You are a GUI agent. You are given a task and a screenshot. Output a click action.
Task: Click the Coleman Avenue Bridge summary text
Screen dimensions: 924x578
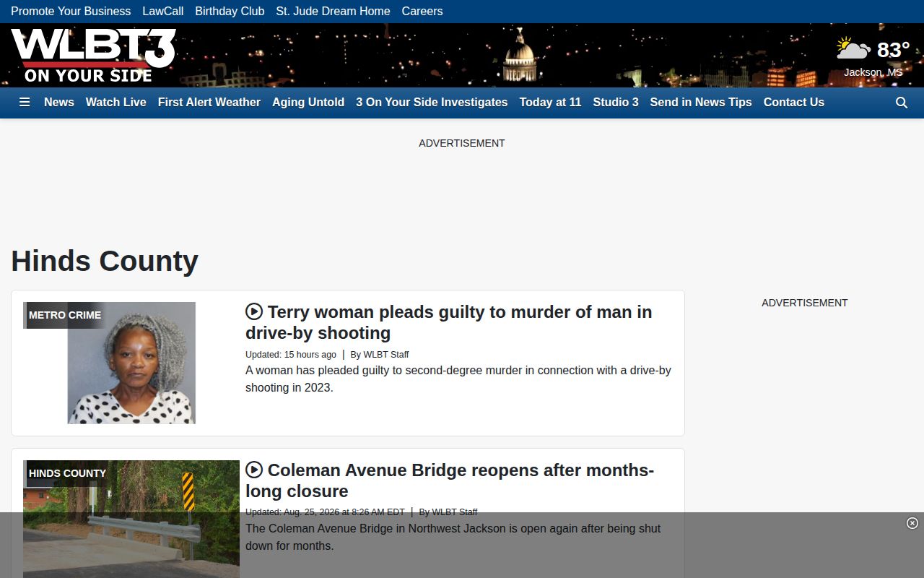coord(453,537)
